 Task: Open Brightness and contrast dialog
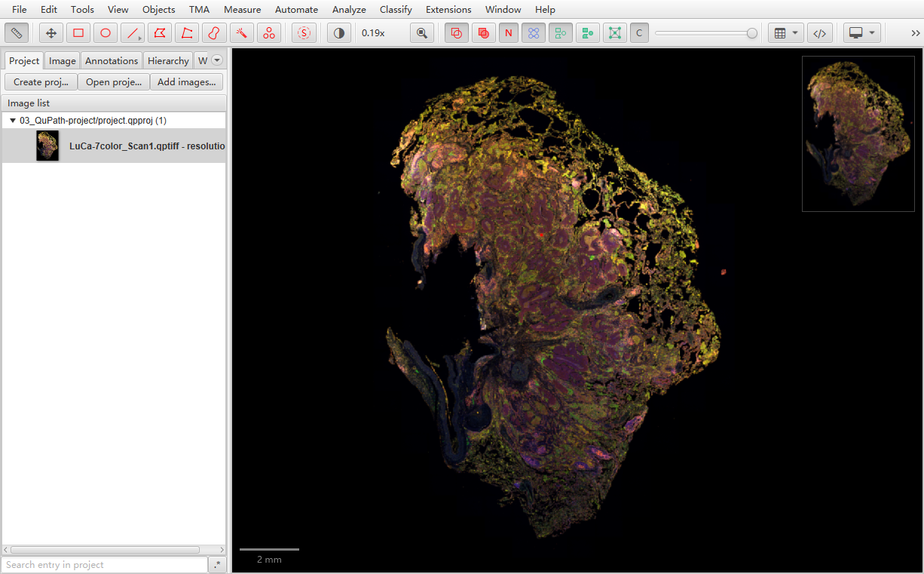coord(339,33)
